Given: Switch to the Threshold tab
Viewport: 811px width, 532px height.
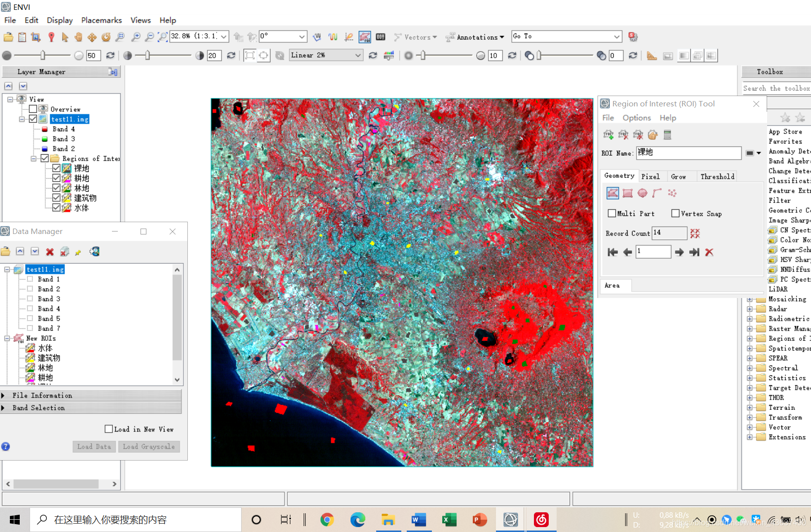Looking at the screenshot, I should (717, 176).
